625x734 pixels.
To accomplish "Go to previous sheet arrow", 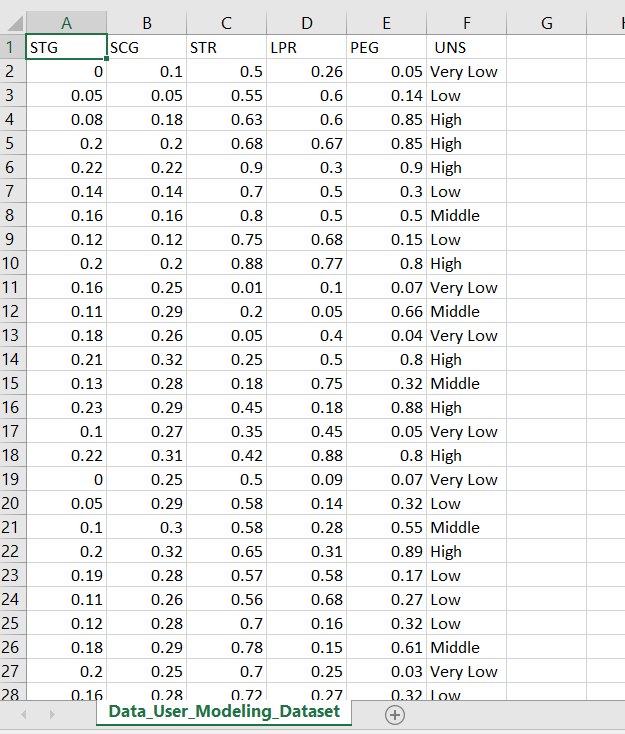I will (x=24, y=715).
